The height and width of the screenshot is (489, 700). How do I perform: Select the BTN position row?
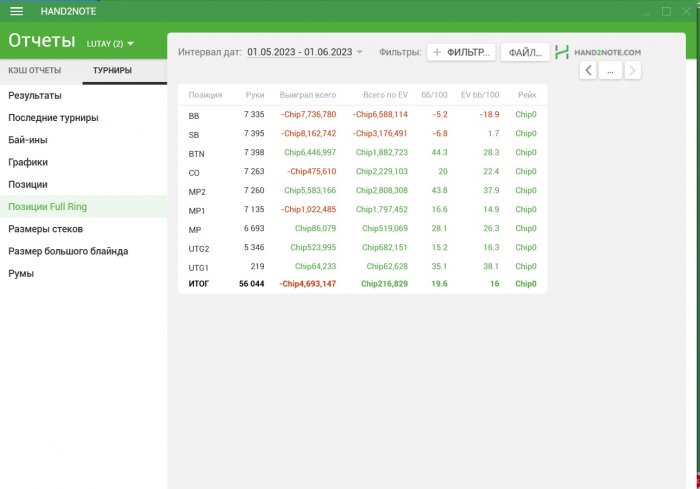tap(362, 152)
